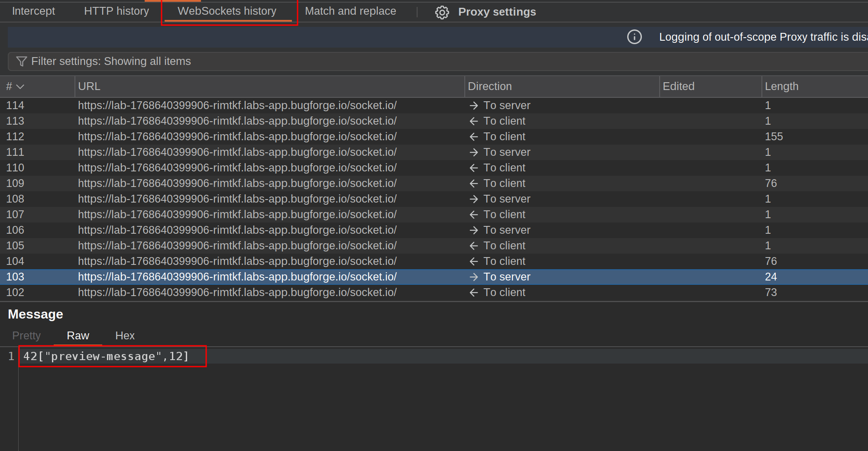Image resolution: width=868 pixels, height=451 pixels.
Task: Click the To server arrow on row 114
Action: click(x=473, y=105)
